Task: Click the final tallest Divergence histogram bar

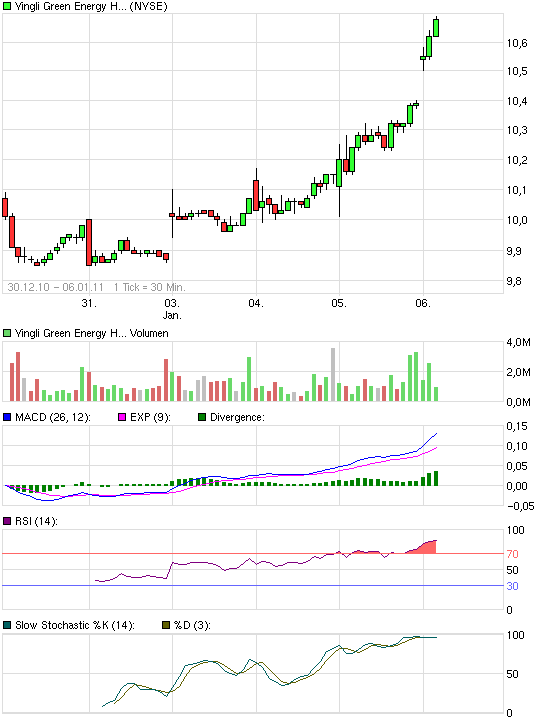Action: [x=436, y=478]
